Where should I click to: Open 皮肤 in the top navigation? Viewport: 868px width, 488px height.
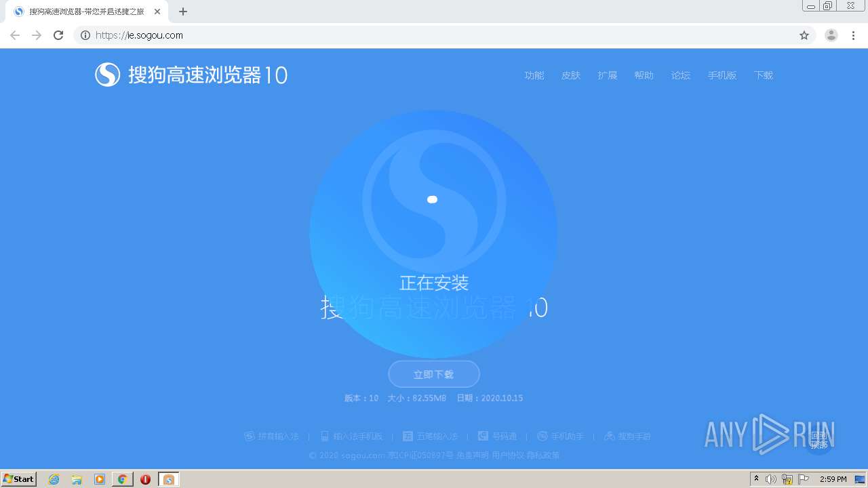571,75
